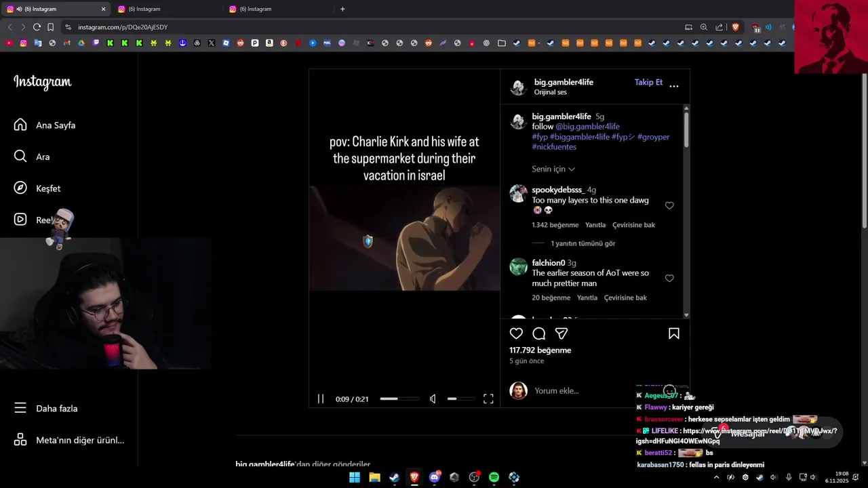Image resolution: width=868 pixels, height=488 pixels.
Task: Open Discord from taskbar
Action: point(435,477)
